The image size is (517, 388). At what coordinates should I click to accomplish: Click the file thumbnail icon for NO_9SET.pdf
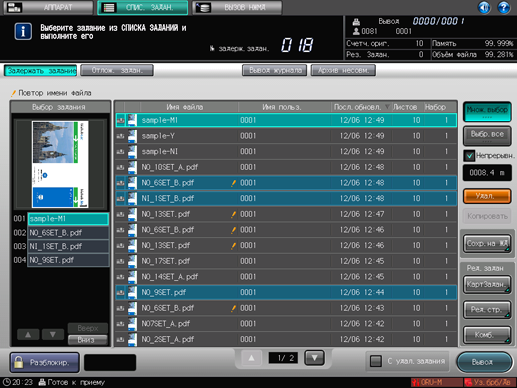tap(132, 293)
